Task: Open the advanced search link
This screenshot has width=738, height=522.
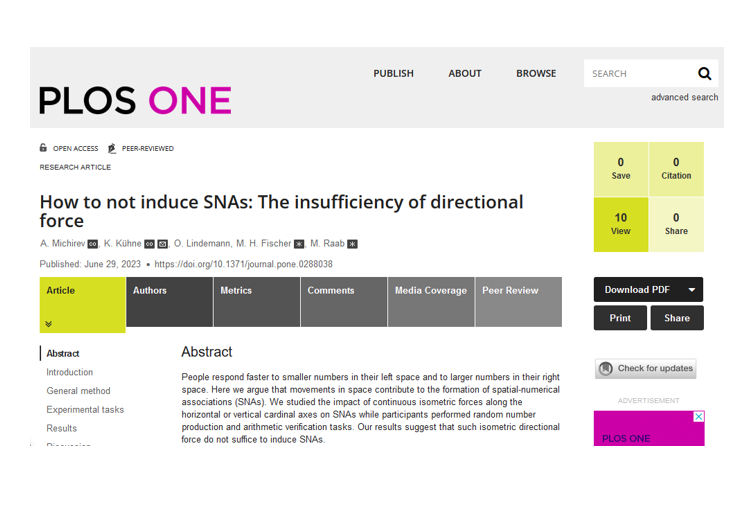Action: [684, 97]
